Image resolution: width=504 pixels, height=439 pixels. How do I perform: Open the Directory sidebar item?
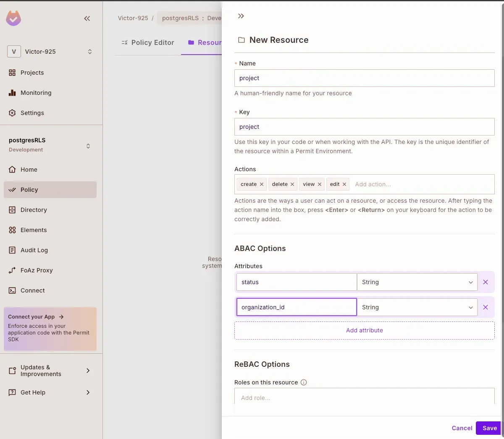[34, 210]
